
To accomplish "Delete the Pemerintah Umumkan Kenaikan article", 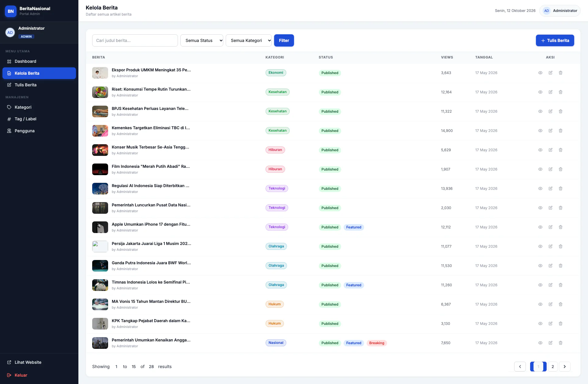I will click(x=560, y=343).
